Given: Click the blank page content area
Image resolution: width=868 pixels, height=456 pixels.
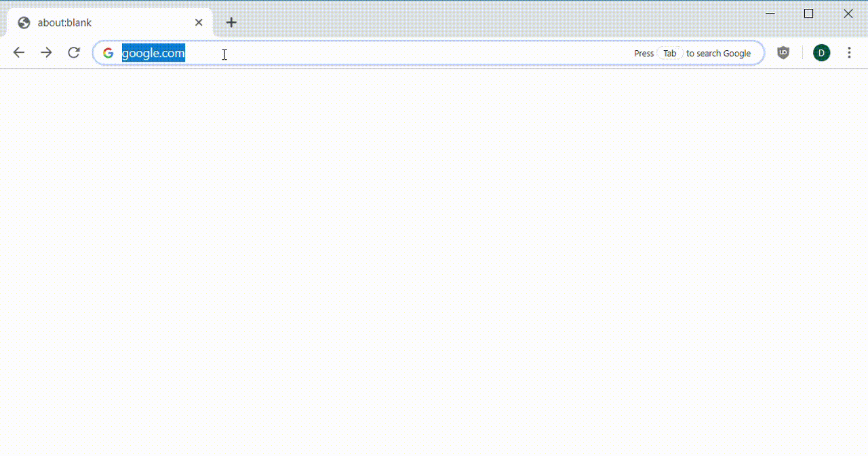Looking at the screenshot, I should [434, 258].
